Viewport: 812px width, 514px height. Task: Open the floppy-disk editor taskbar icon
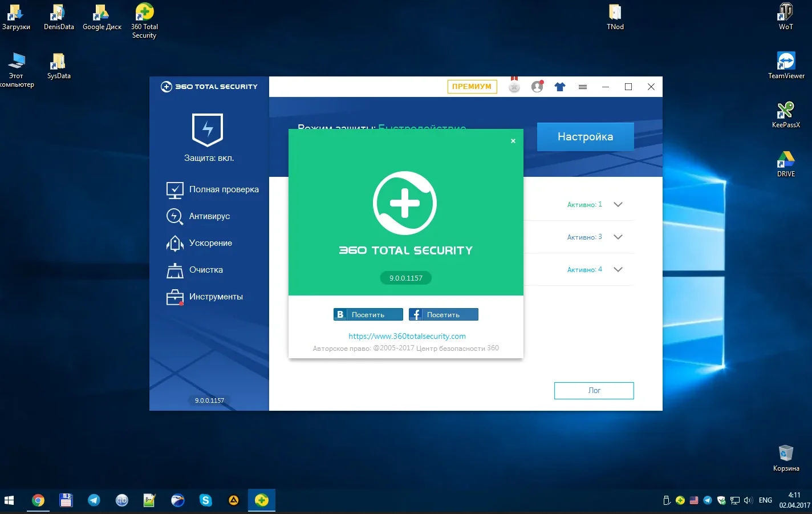pos(66,500)
